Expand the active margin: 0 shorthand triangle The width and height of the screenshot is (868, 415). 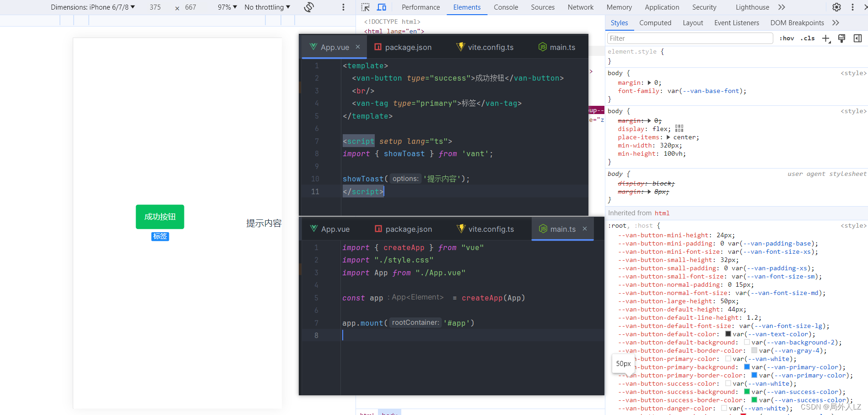click(x=649, y=83)
